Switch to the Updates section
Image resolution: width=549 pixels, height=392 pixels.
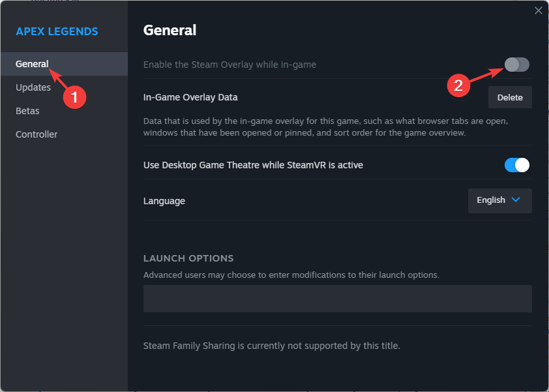click(33, 87)
